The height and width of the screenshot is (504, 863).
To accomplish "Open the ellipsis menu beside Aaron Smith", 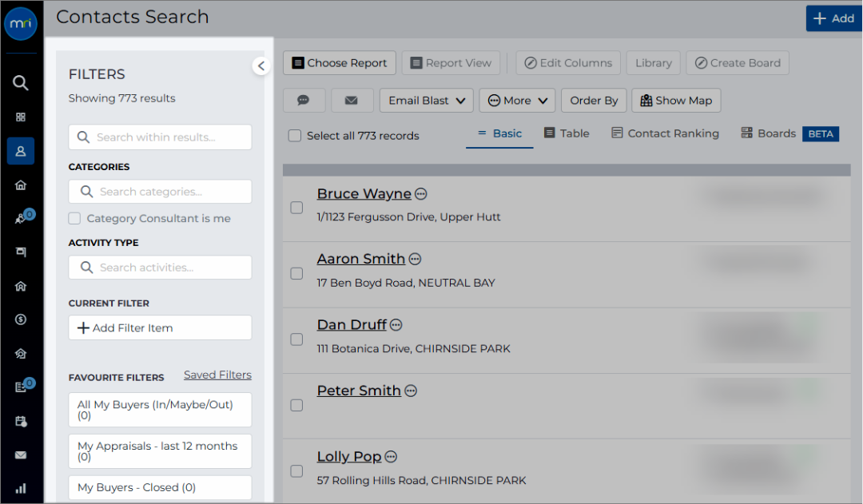I will click(415, 259).
